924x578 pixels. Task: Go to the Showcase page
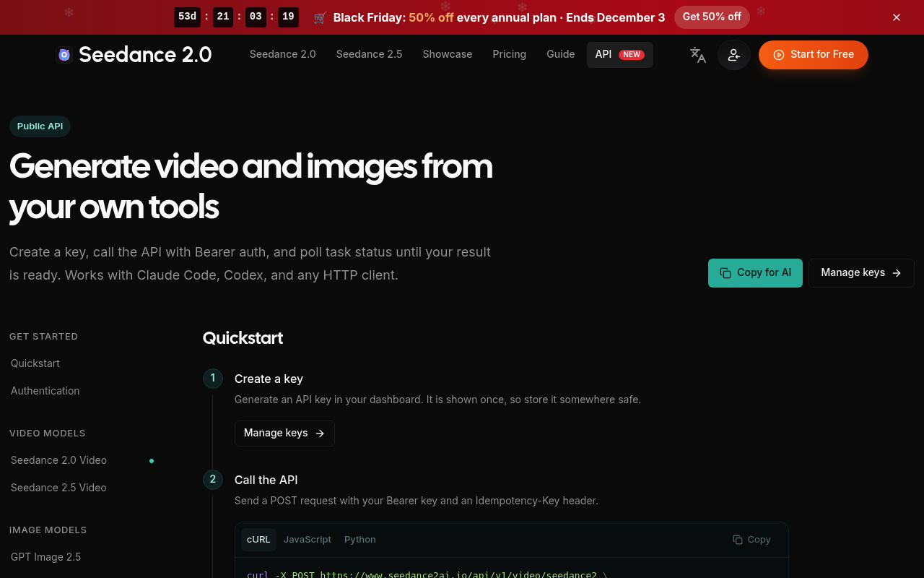pos(448,54)
